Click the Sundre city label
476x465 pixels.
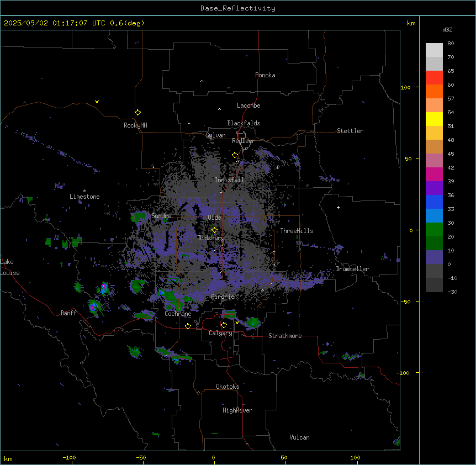pos(161,216)
